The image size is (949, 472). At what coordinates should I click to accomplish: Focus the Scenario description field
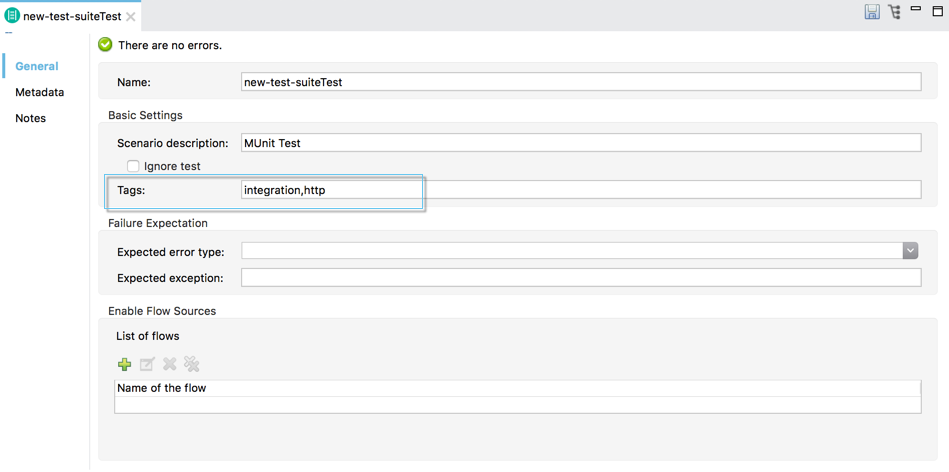580,143
